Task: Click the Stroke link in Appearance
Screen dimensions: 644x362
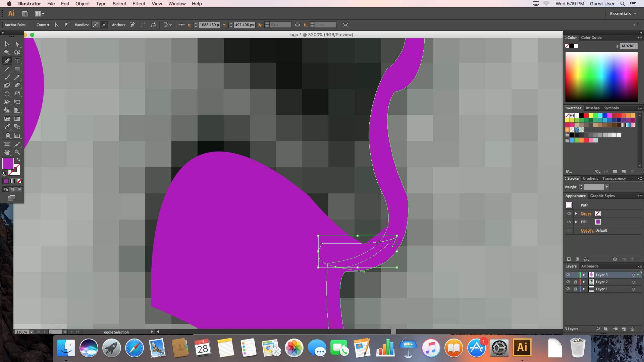Action: (x=586, y=214)
